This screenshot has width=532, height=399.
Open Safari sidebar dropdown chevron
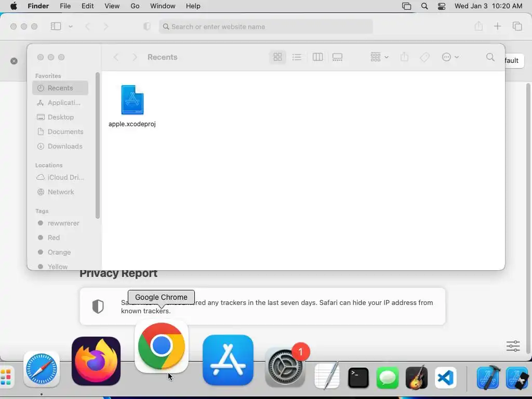(71, 26)
